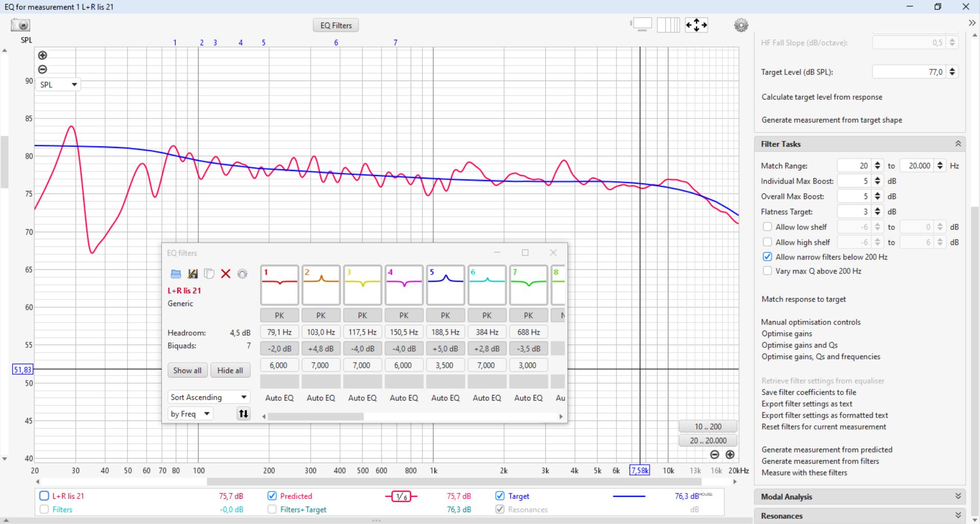Click Generate measurement from predicted
The height and width of the screenshot is (524, 980).
(x=827, y=450)
